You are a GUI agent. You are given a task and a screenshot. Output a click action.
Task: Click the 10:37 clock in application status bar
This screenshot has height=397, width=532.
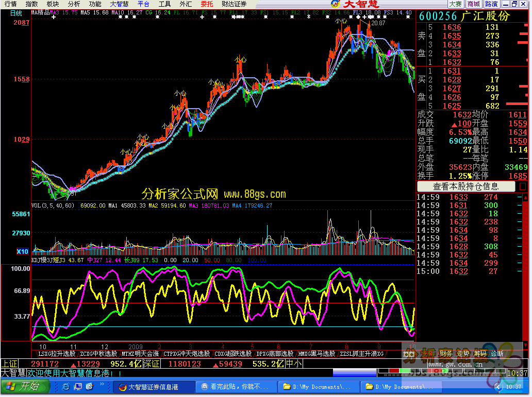tap(518, 373)
